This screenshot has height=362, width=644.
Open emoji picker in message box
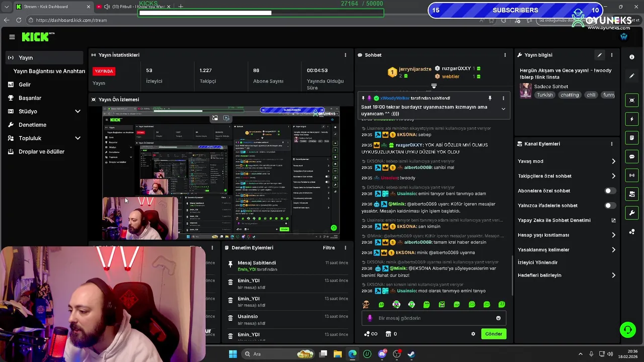[x=498, y=318]
